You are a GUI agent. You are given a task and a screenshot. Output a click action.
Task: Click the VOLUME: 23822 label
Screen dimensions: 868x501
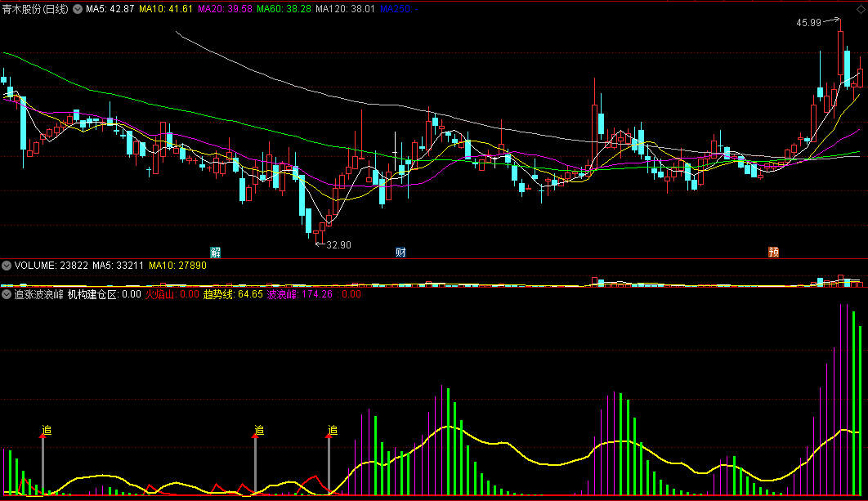point(51,266)
